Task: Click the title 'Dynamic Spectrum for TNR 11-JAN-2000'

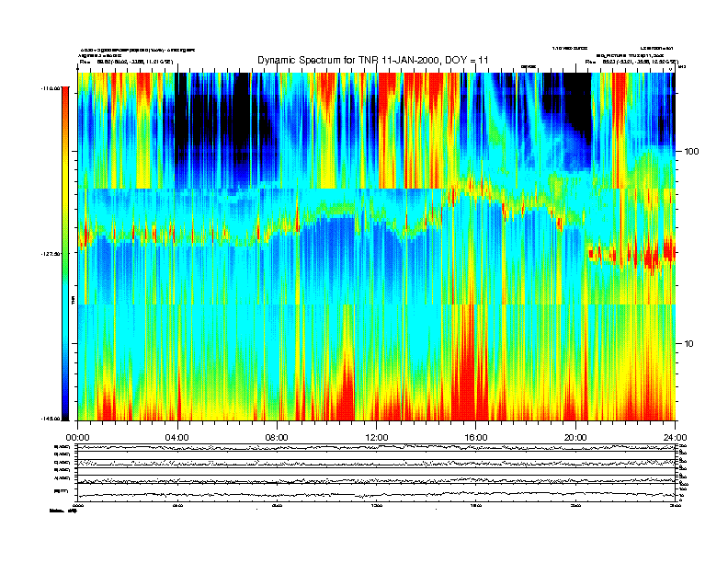Action: coord(348,60)
